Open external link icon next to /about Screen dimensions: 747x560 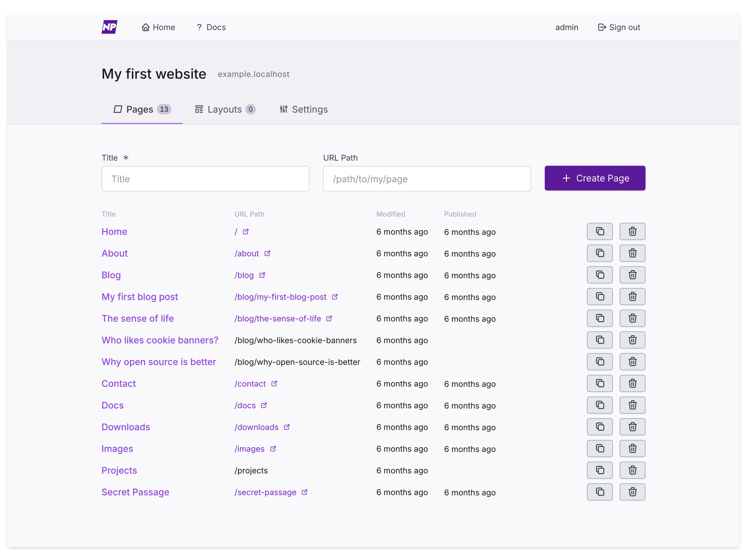[x=267, y=253]
